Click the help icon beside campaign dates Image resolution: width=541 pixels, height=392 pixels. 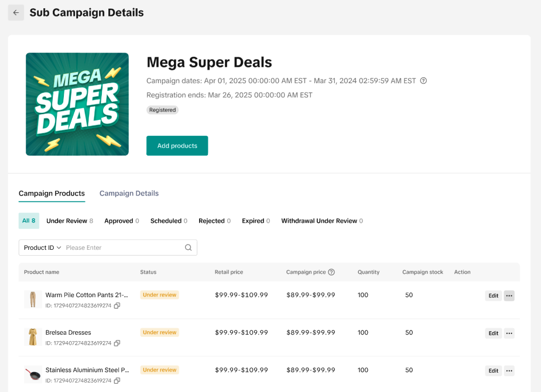pos(424,81)
